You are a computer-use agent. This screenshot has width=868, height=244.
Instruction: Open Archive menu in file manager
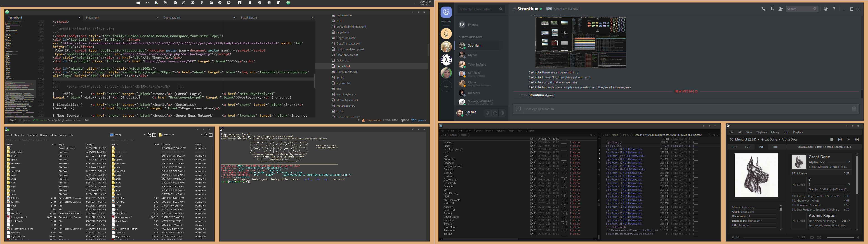coord(489,131)
